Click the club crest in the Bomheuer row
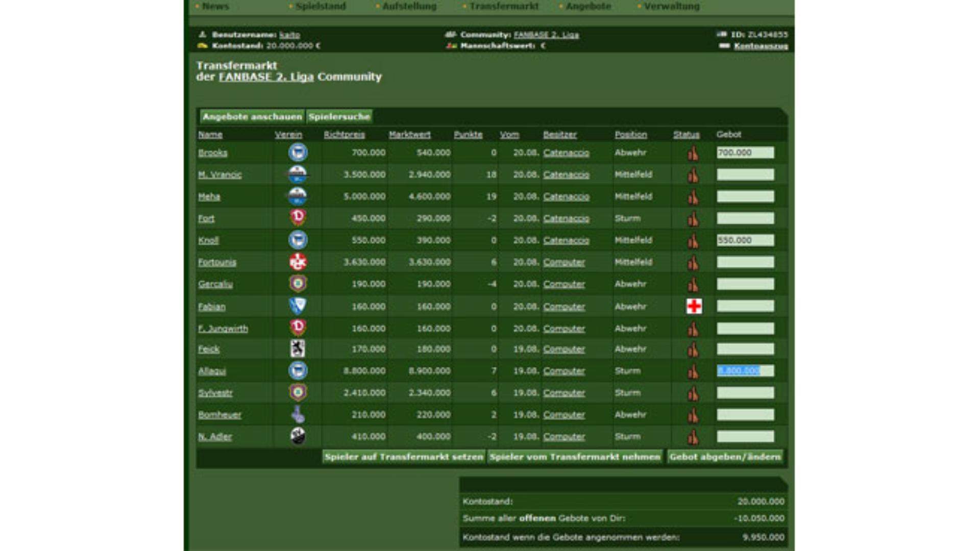 point(298,415)
